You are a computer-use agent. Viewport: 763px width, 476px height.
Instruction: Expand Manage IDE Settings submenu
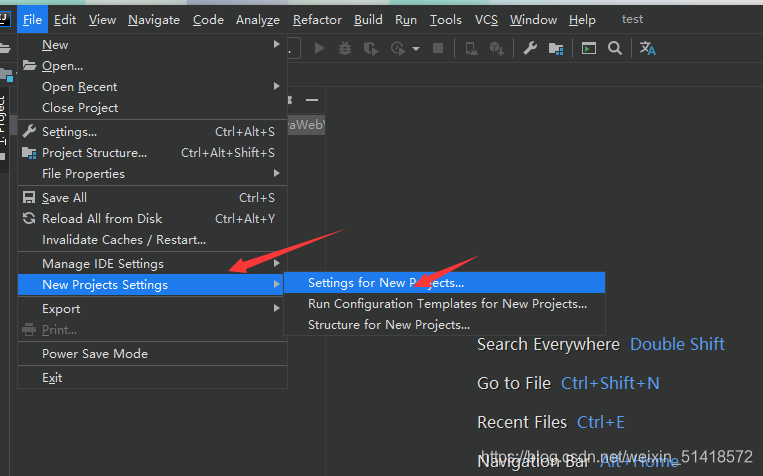click(x=152, y=263)
